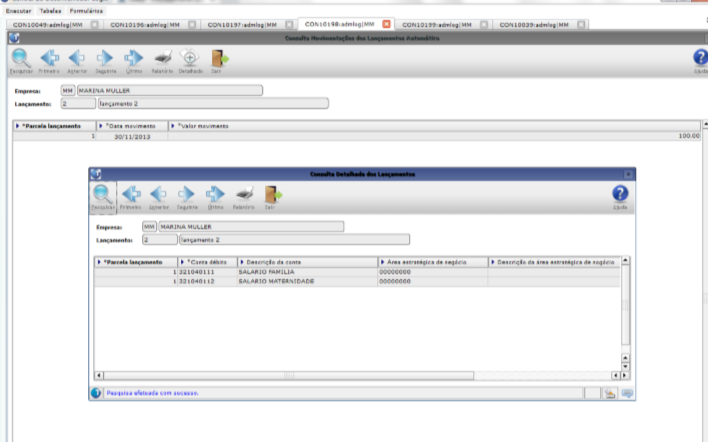This screenshot has width=708, height=442.
Task: Click Lançamento number field in main window
Action: click(78, 104)
